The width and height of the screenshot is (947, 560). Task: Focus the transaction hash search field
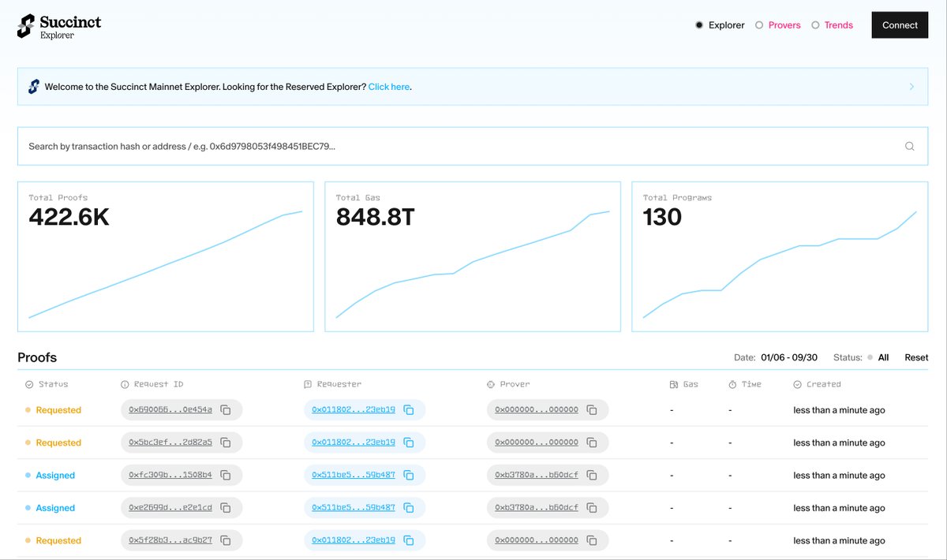click(458, 146)
